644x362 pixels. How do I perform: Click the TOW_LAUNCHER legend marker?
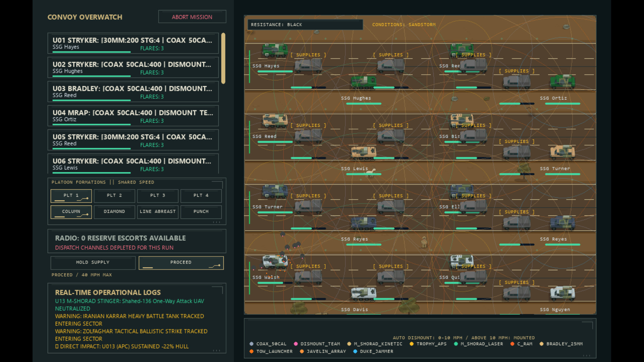252,352
